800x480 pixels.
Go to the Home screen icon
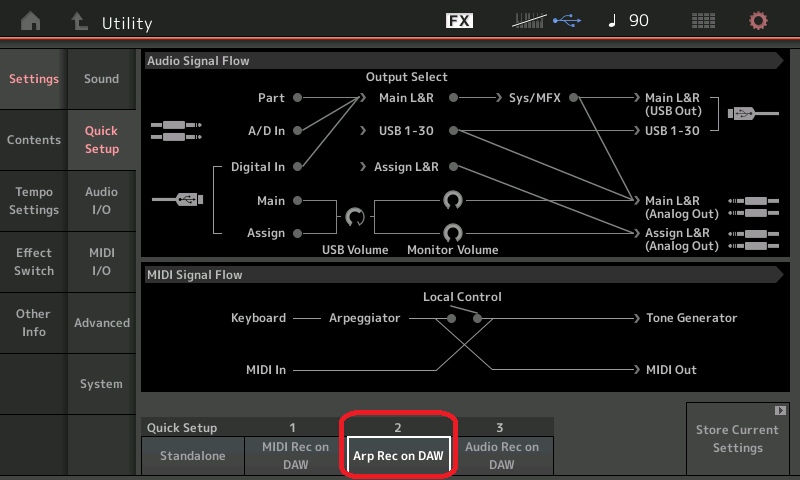coord(32,21)
